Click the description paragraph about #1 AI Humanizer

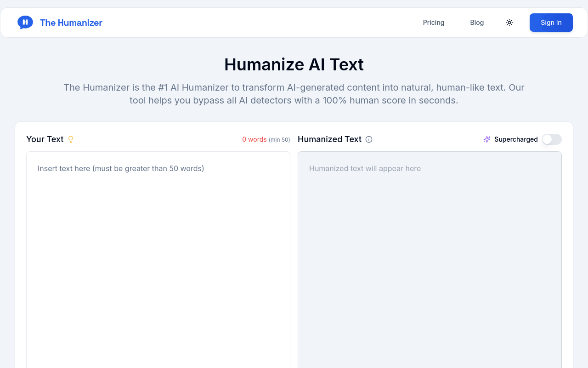tap(294, 94)
